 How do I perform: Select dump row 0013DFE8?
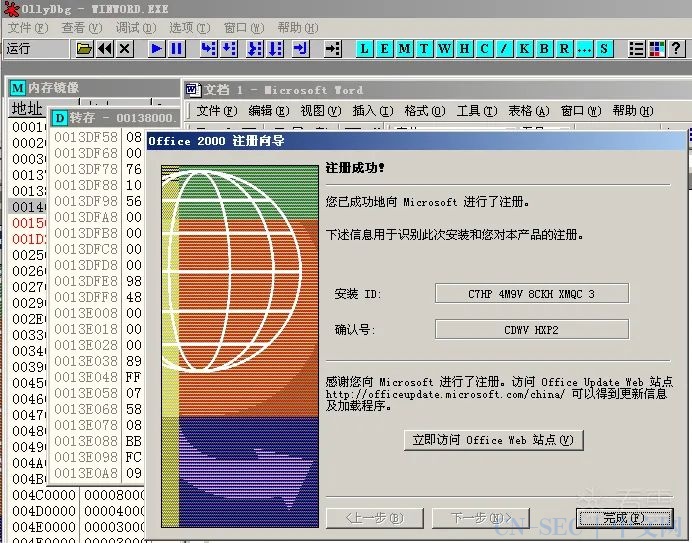98,281
